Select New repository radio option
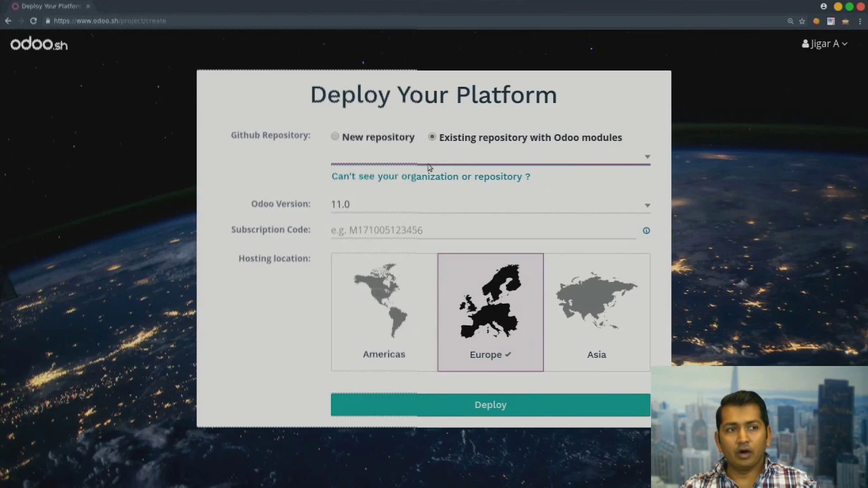This screenshot has width=868, height=488. pyautogui.click(x=335, y=137)
